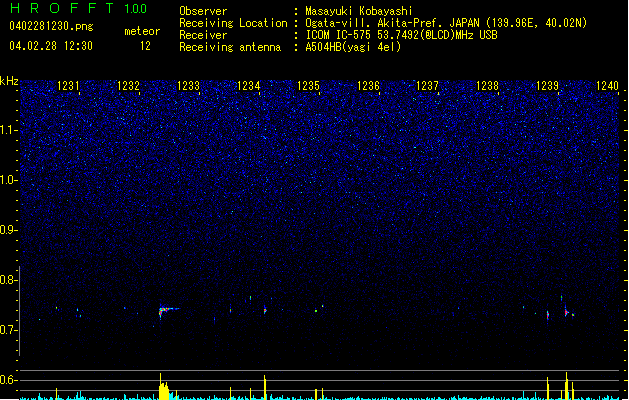The width and height of the screenshot is (629, 400).
Task: Click the tall yellow power spike below 1234
Action: click(x=265, y=388)
